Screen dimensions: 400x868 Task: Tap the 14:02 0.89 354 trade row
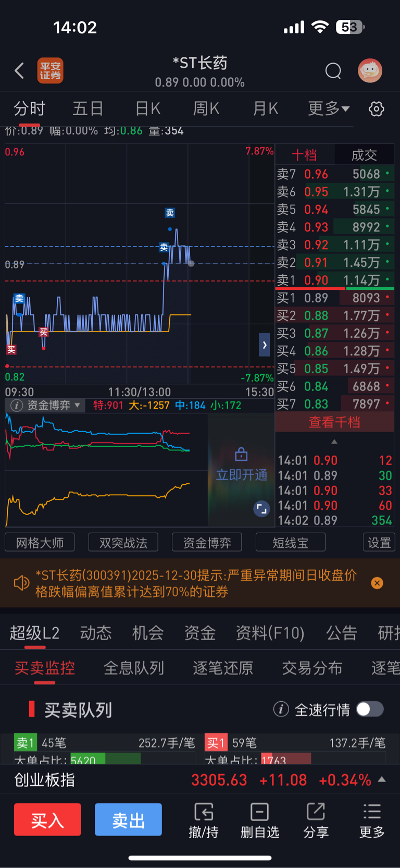click(x=335, y=520)
